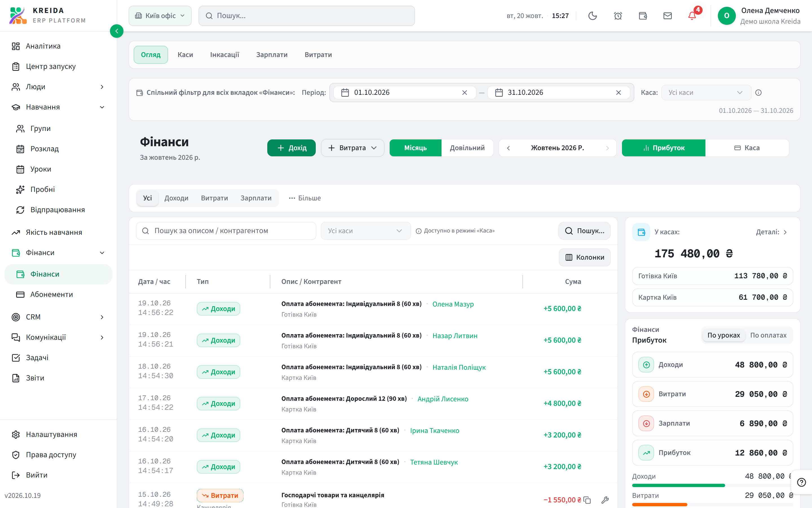The width and height of the screenshot is (812, 508).
Task: Open Київ офіс branch dropdown
Action: (160, 16)
